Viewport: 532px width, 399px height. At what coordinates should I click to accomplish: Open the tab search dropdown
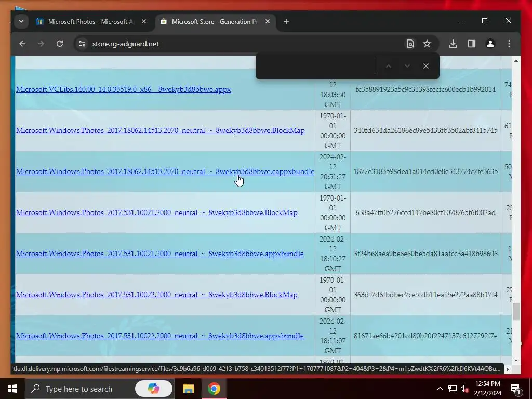(21, 21)
